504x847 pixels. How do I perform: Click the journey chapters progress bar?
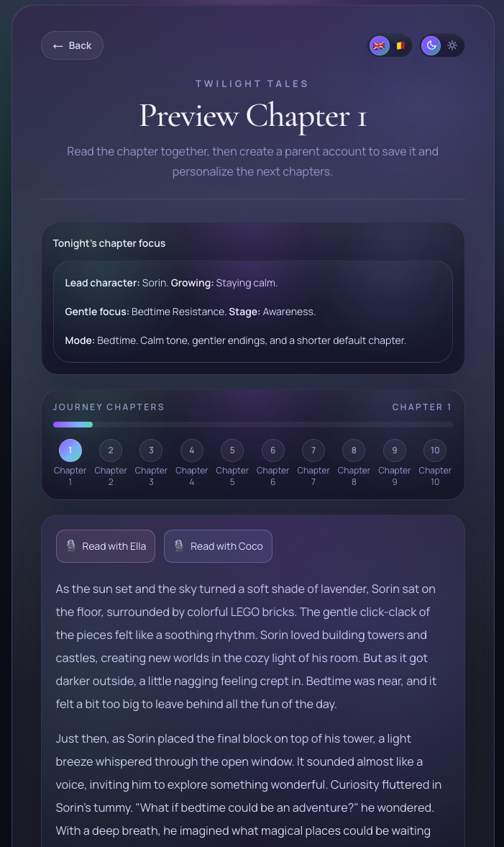252,425
